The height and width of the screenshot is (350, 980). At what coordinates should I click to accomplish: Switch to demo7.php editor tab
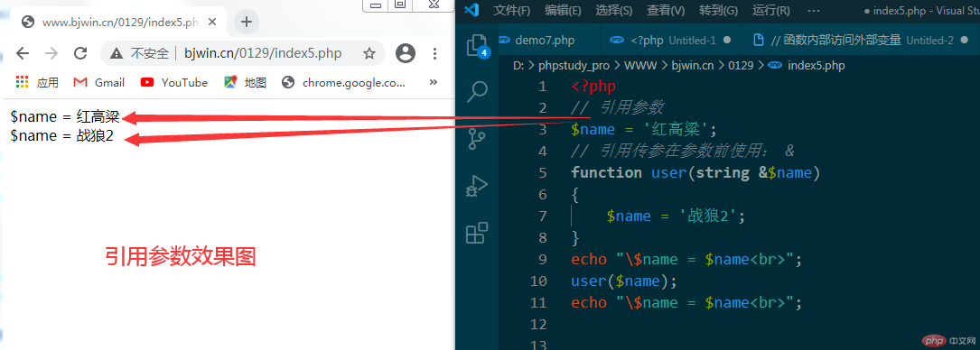tap(544, 40)
